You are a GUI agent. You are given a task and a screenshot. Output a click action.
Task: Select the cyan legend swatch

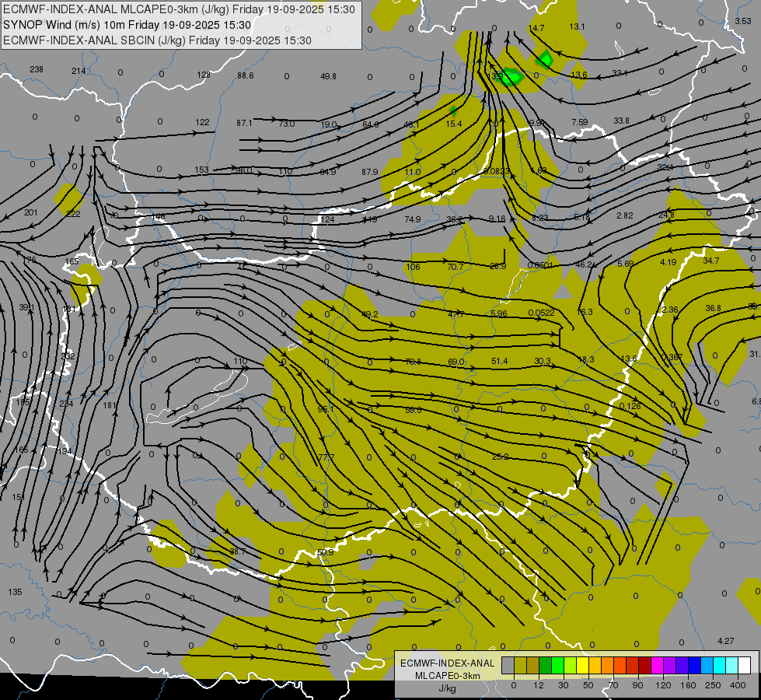pyautogui.click(x=720, y=665)
